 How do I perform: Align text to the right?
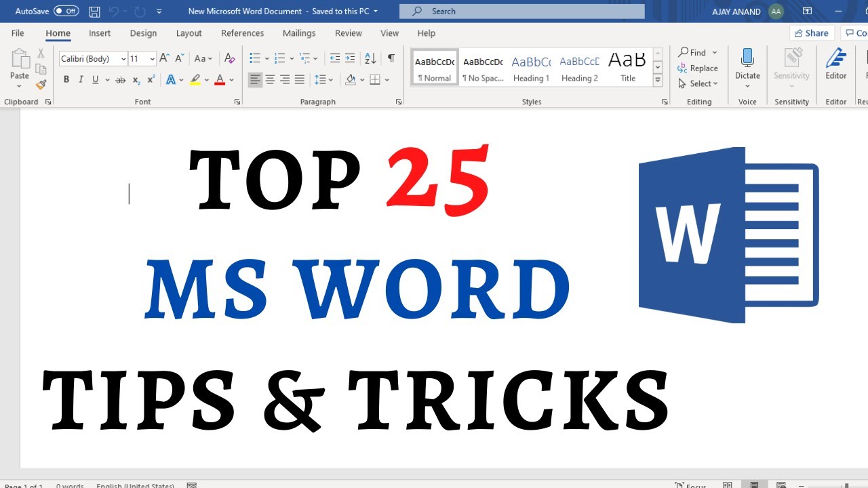[x=285, y=80]
